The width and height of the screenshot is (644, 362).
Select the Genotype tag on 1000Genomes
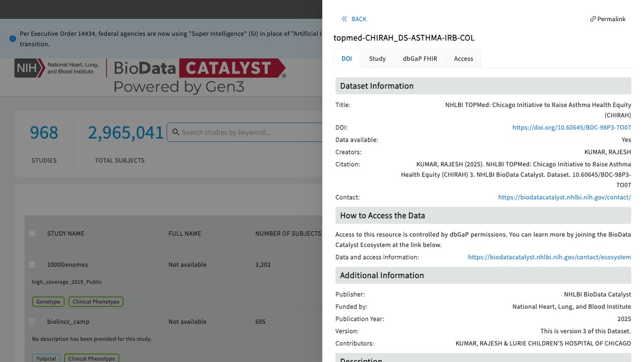click(48, 302)
